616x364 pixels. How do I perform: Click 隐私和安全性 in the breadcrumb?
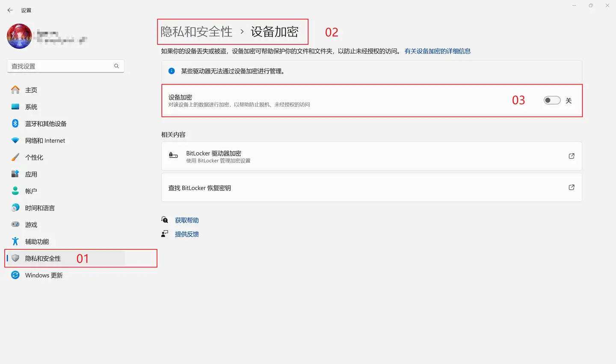197,32
